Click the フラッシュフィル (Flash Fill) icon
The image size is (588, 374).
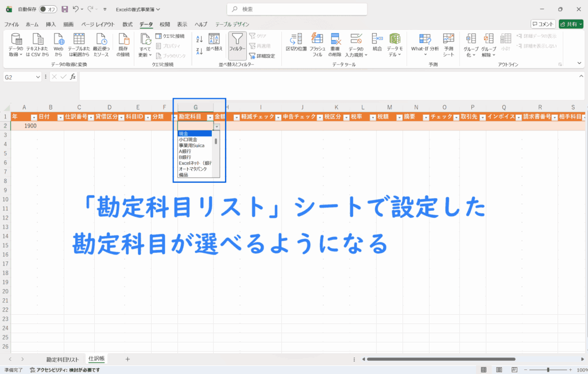[317, 39]
